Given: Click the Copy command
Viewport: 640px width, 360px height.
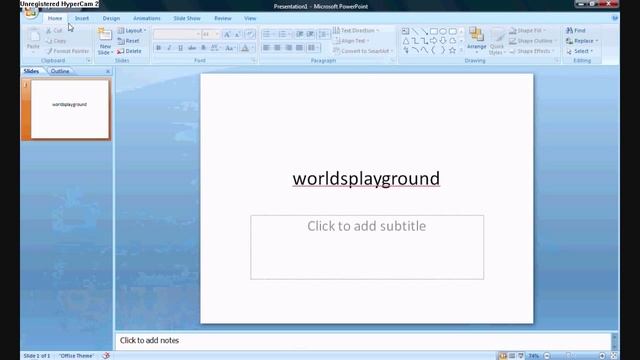Looking at the screenshot, I should 56,41.
